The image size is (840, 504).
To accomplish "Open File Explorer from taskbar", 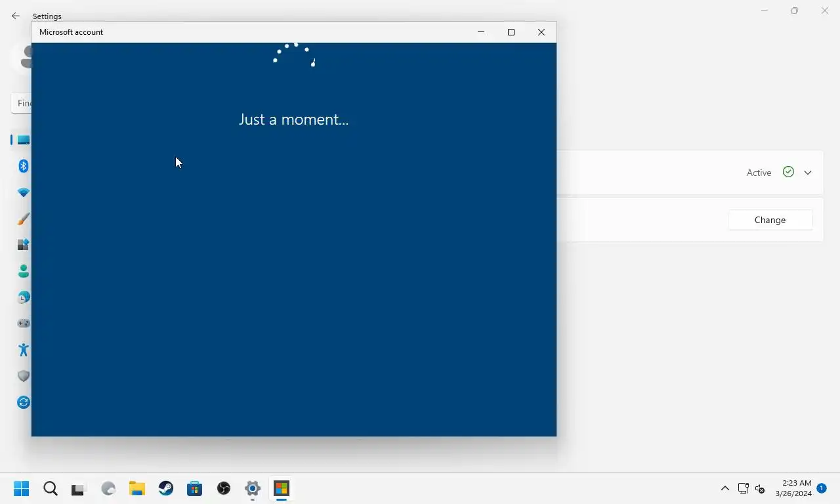I will point(137,488).
